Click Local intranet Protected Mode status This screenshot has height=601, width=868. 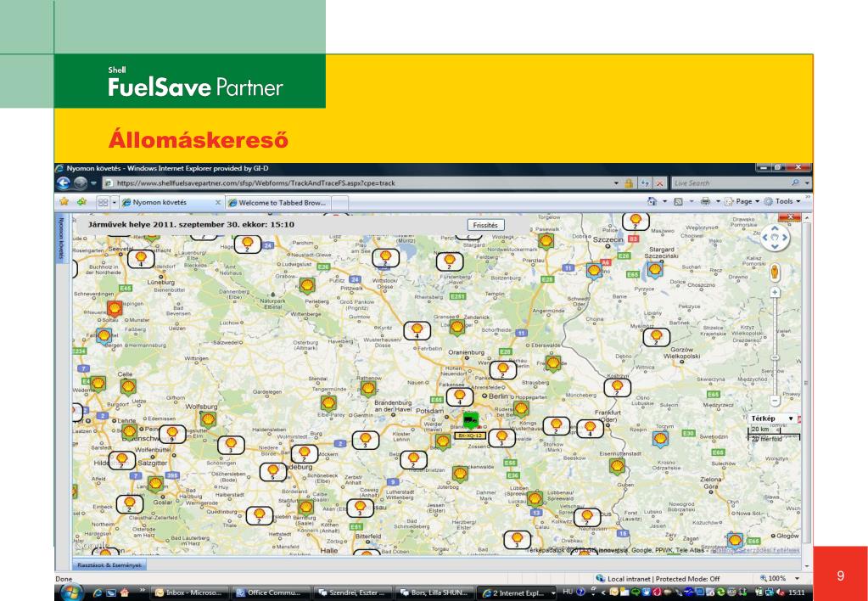[x=658, y=578]
